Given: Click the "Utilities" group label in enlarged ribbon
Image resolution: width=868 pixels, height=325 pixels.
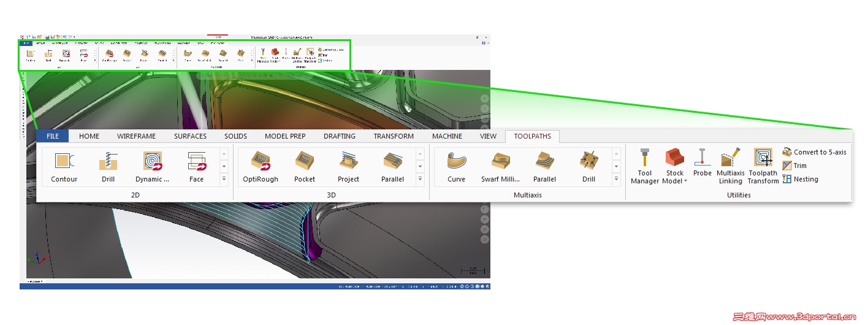Looking at the screenshot, I should tap(739, 195).
